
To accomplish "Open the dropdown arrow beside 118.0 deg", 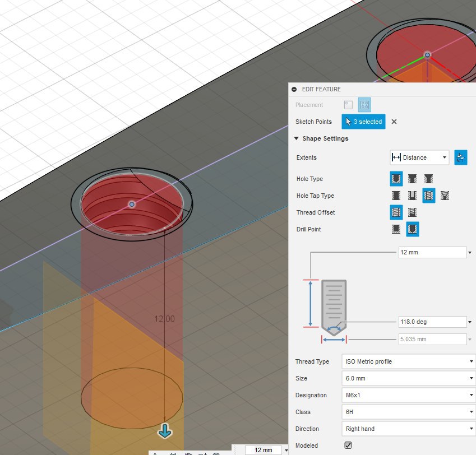I will pos(470,322).
